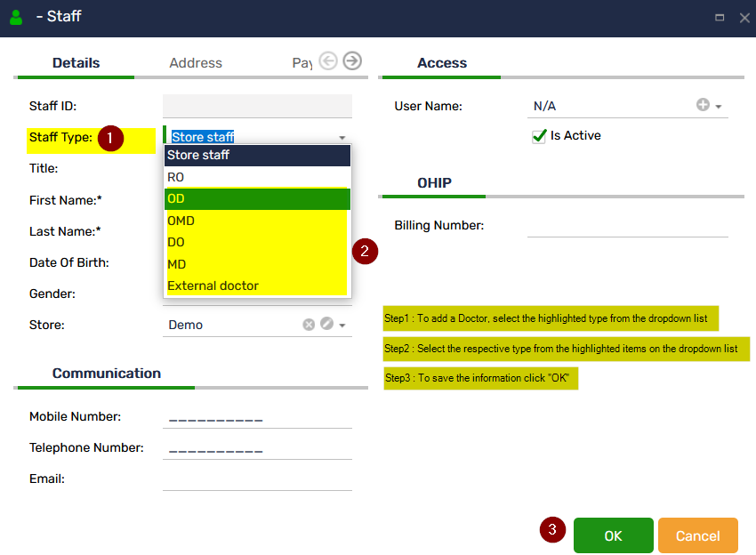This screenshot has width=756, height=555.
Task: Close the Staff window
Action: [x=744, y=17]
